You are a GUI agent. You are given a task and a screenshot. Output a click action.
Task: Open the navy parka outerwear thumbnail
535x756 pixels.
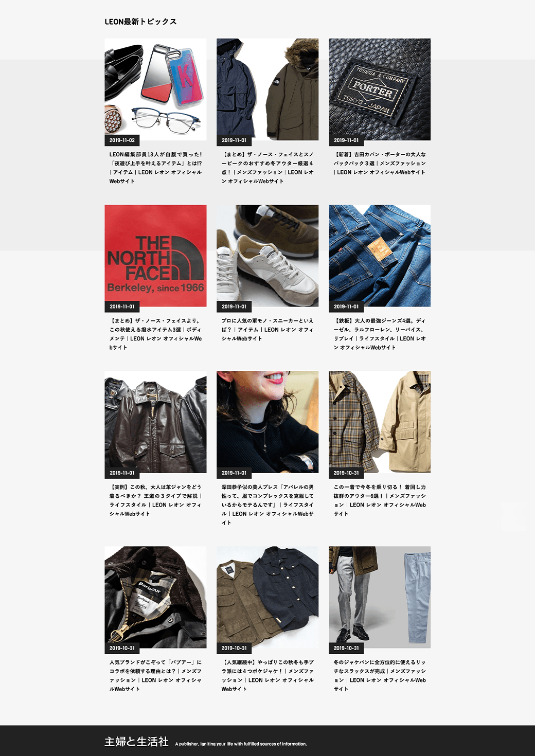267,89
